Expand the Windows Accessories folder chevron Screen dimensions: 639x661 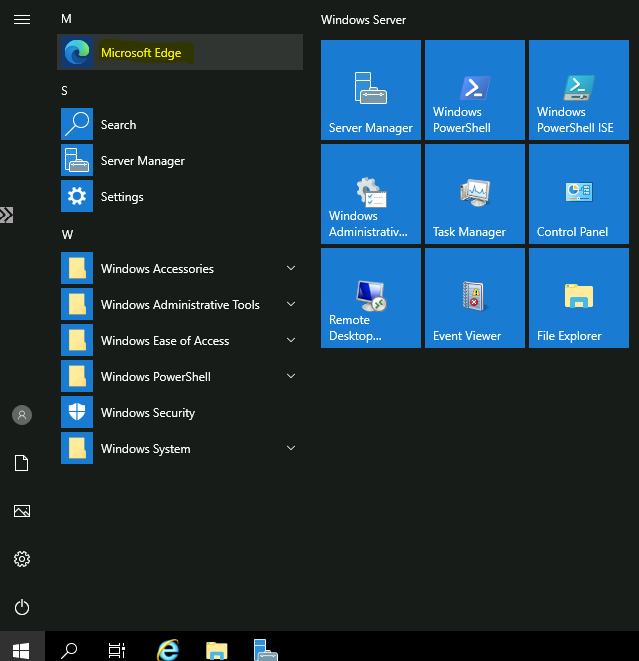291,268
